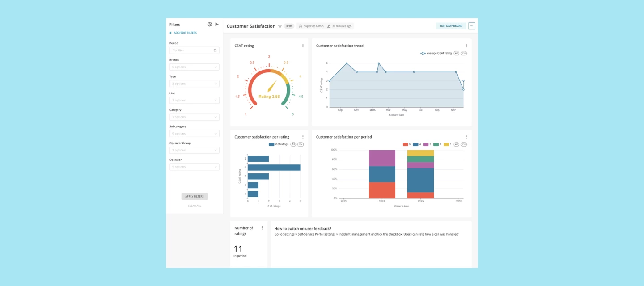Open the Number of ratings chart menu

(263, 227)
